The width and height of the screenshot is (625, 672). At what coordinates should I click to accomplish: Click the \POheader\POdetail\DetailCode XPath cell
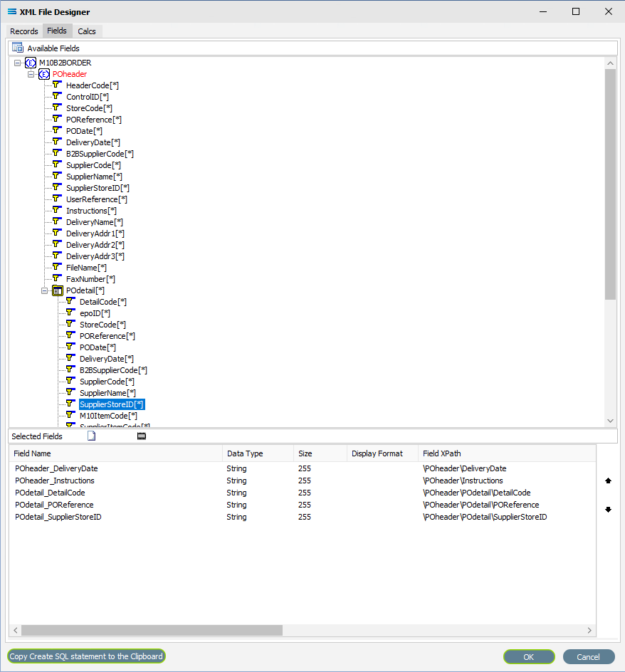coord(477,493)
